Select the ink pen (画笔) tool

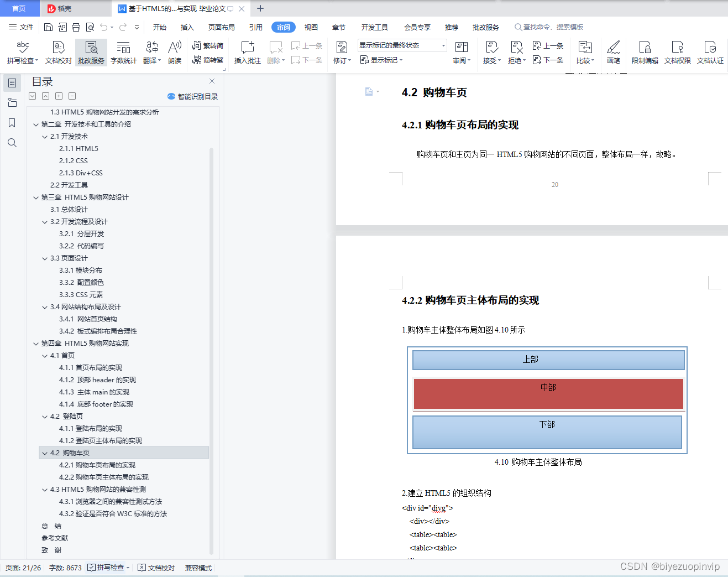click(x=613, y=52)
